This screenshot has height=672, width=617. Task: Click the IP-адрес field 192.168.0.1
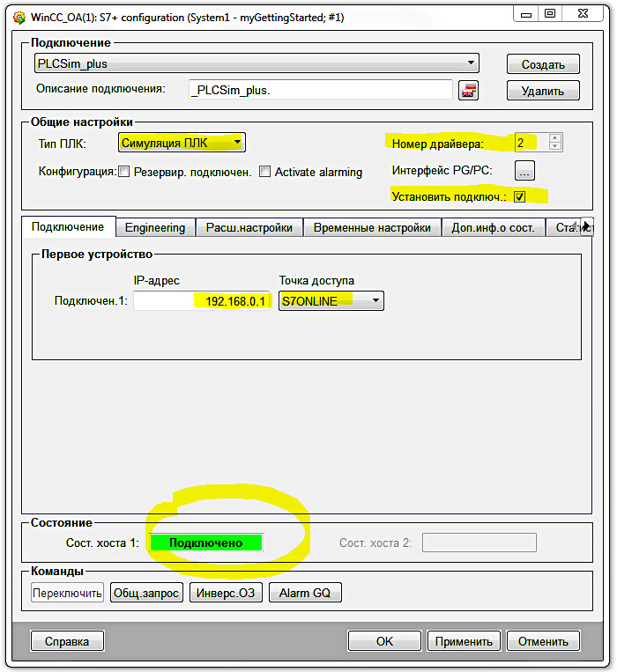coord(201,301)
